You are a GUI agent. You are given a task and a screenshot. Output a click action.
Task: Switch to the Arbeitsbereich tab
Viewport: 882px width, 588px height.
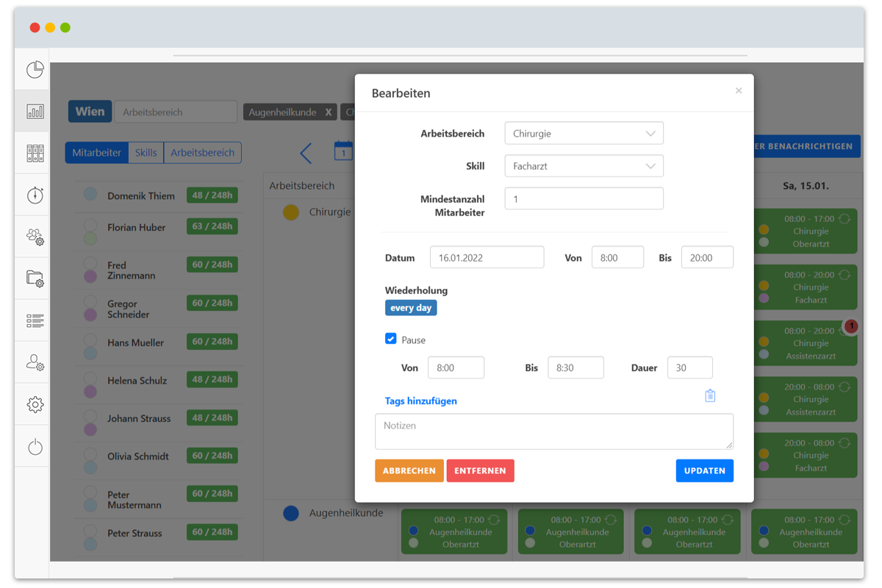coord(203,153)
